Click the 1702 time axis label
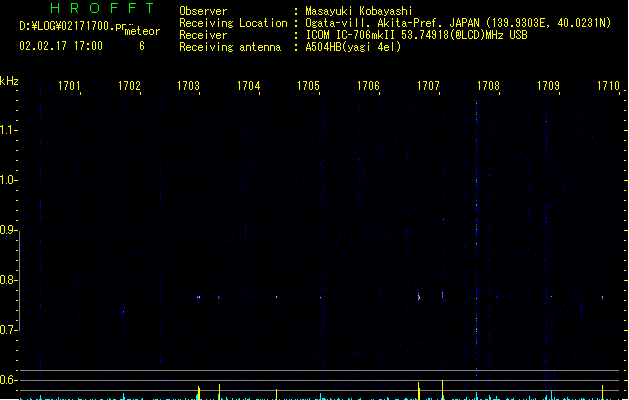The height and width of the screenshot is (400, 629). [x=129, y=86]
